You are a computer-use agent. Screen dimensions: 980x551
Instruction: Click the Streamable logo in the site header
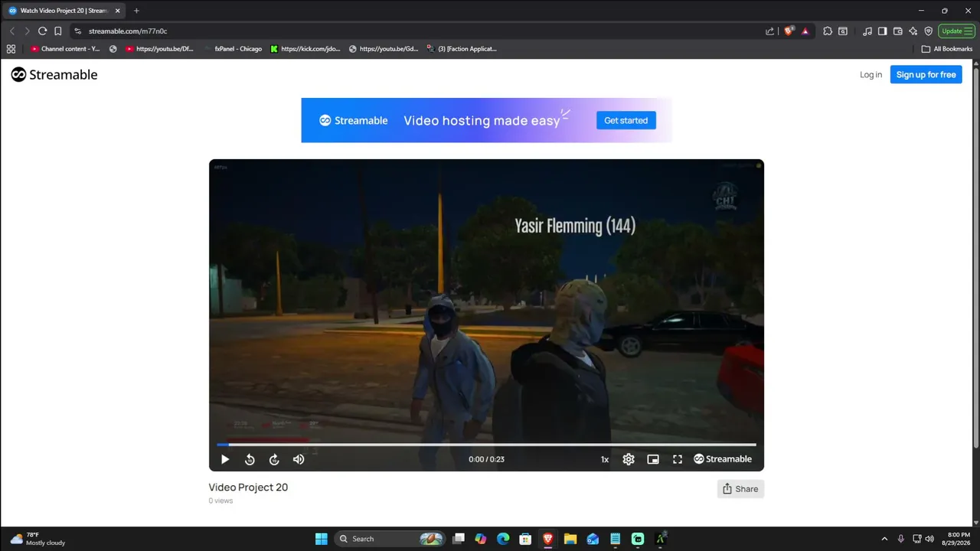tap(54, 74)
